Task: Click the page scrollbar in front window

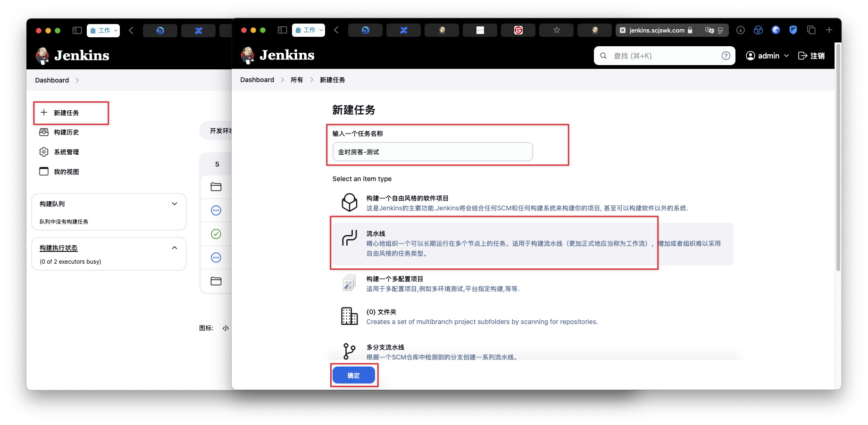Action: pos(838,158)
